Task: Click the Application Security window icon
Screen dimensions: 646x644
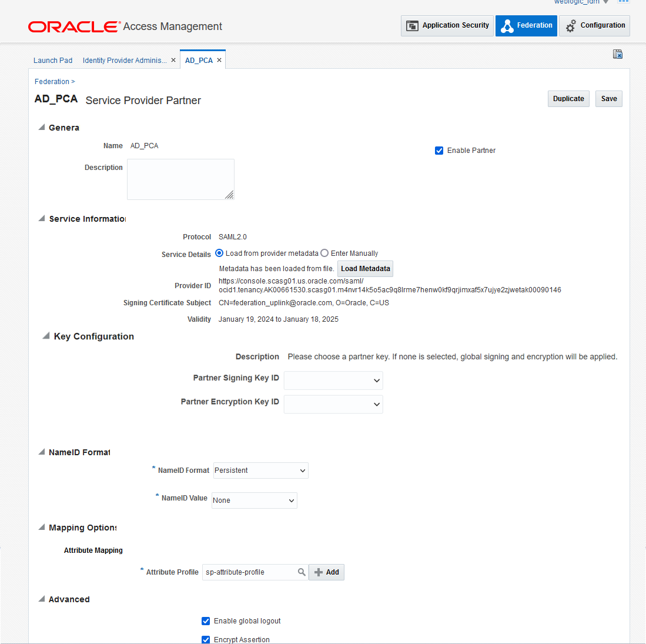Action: [x=412, y=26]
